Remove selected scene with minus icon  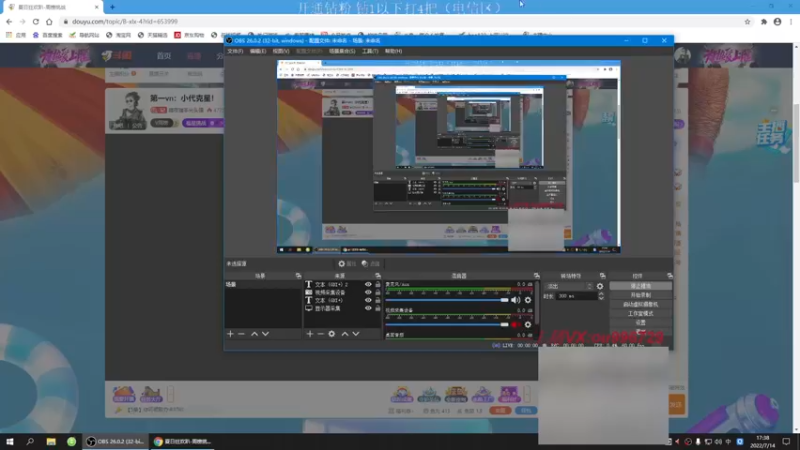[x=241, y=334]
